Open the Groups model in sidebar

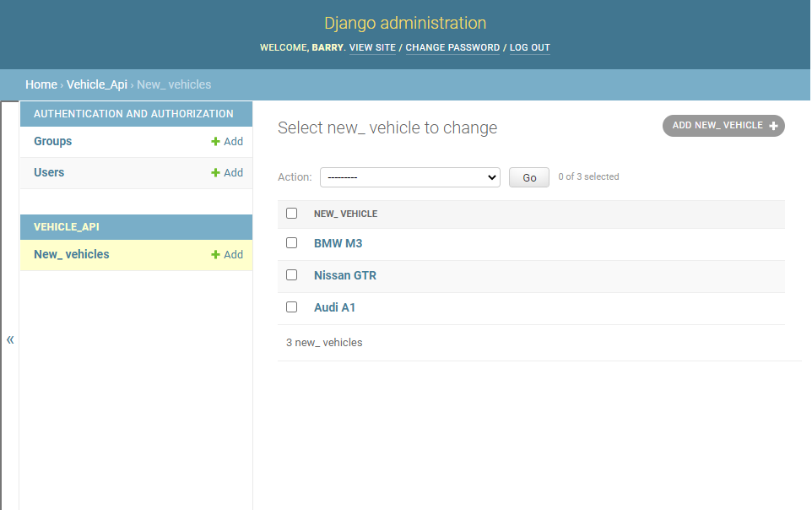53,142
